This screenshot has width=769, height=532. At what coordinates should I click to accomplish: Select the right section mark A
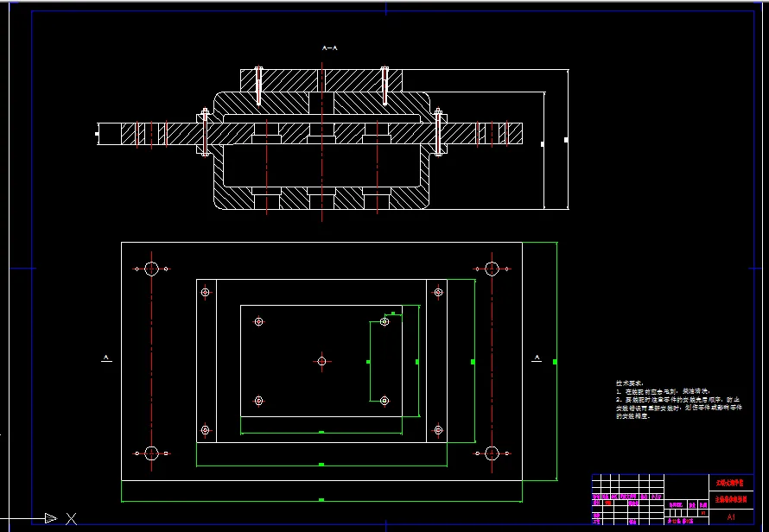point(537,358)
